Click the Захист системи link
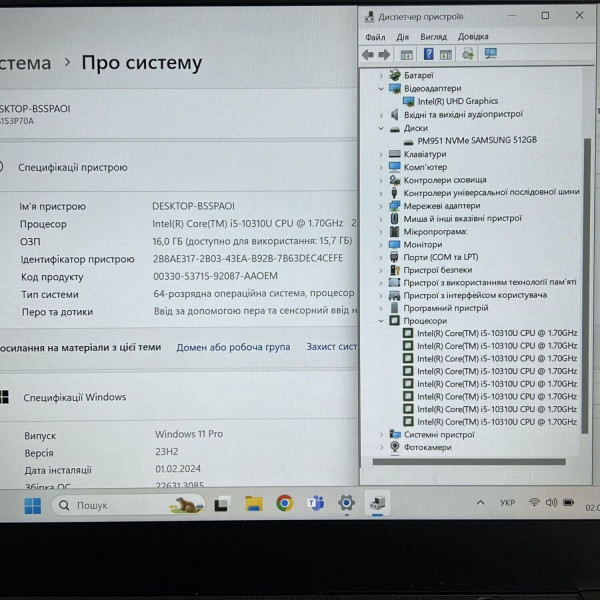600x600 pixels. click(332, 347)
